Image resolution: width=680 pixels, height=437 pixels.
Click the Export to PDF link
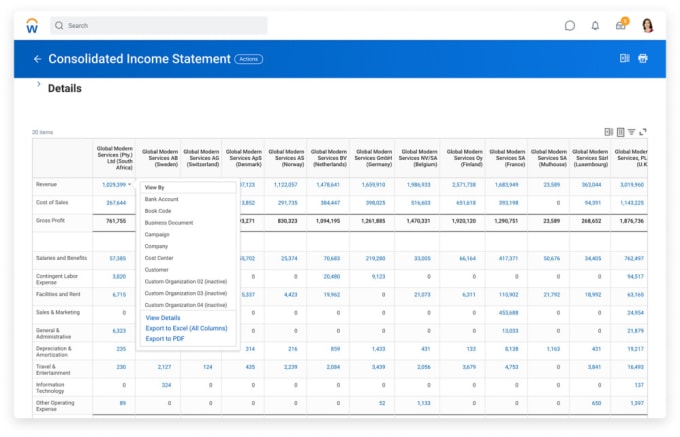click(x=165, y=339)
